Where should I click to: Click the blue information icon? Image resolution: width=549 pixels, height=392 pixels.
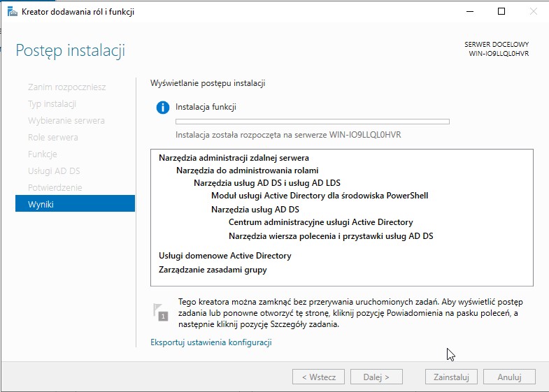pos(163,108)
